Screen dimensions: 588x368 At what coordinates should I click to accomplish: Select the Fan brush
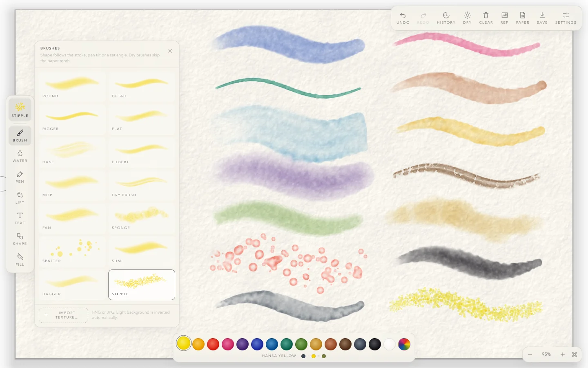72,218
